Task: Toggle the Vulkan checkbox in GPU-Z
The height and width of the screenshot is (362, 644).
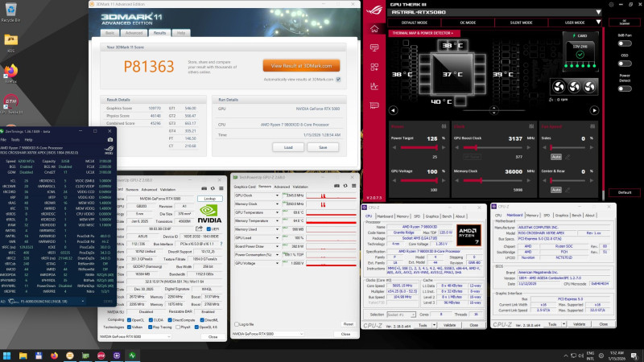Action: click(x=130, y=327)
